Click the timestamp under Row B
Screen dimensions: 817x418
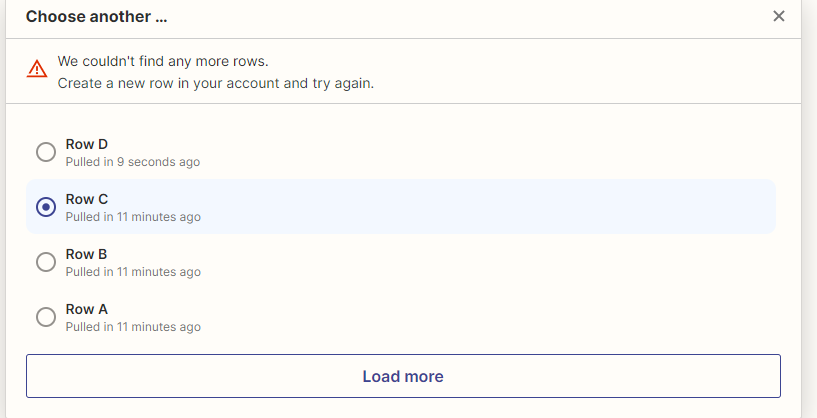pos(133,272)
